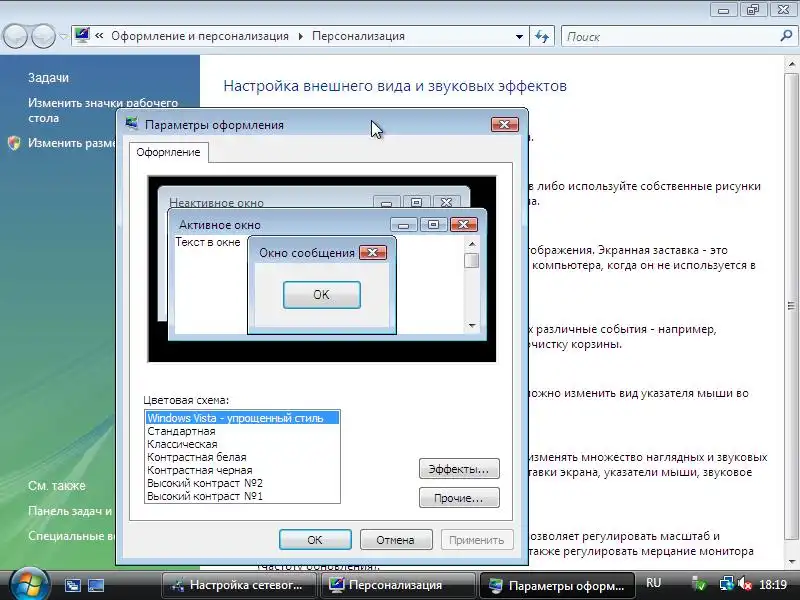Restore down the Personalization window
This screenshot has width=800, height=600.
pos(754,10)
